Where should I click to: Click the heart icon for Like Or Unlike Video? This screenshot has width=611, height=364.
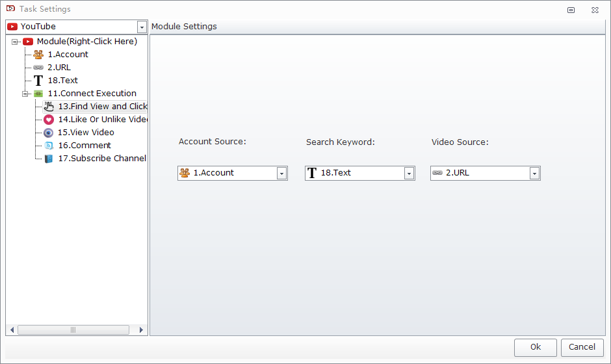click(x=49, y=119)
